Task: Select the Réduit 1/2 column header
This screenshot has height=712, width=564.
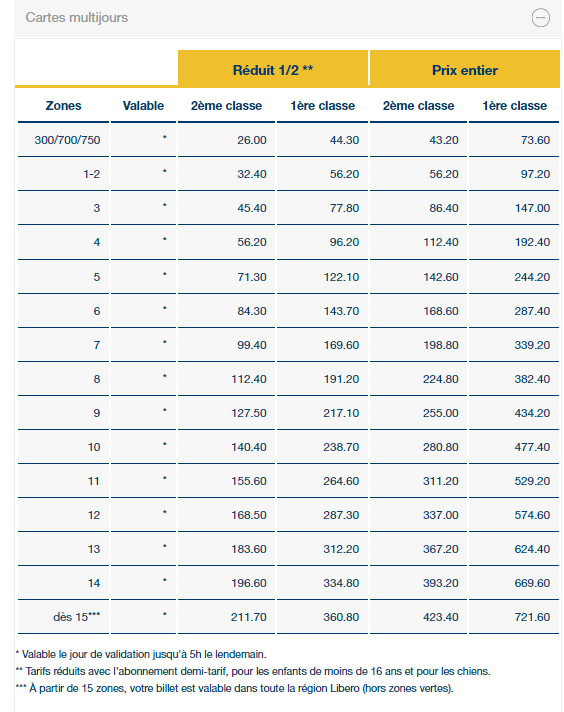Action: [273, 70]
